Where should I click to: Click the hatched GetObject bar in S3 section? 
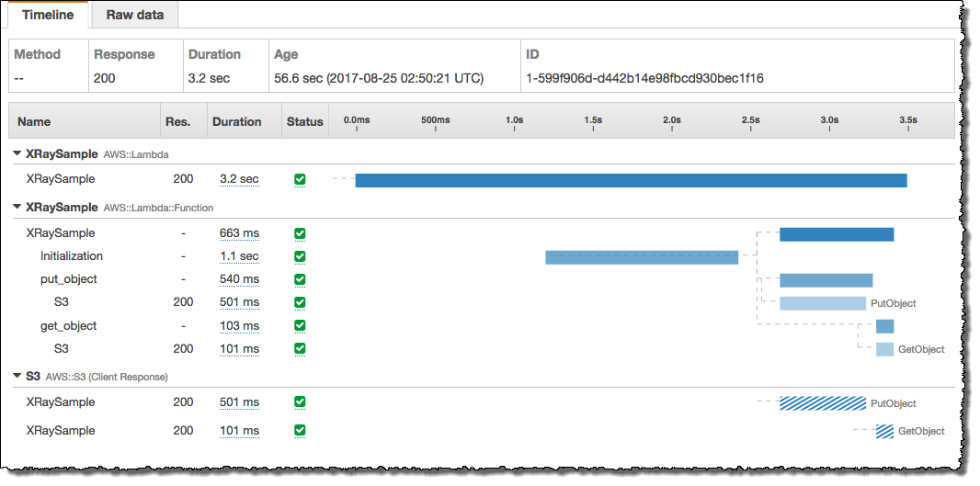coord(884,431)
